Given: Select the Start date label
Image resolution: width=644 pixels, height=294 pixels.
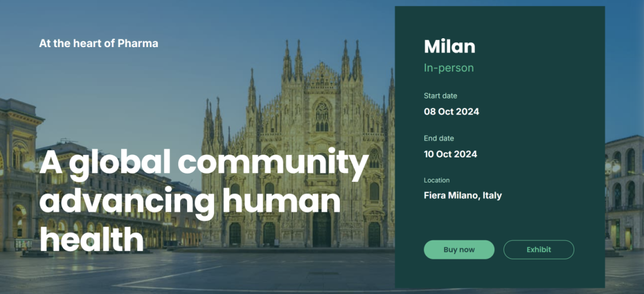Looking at the screenshot, I should (440, 95).
